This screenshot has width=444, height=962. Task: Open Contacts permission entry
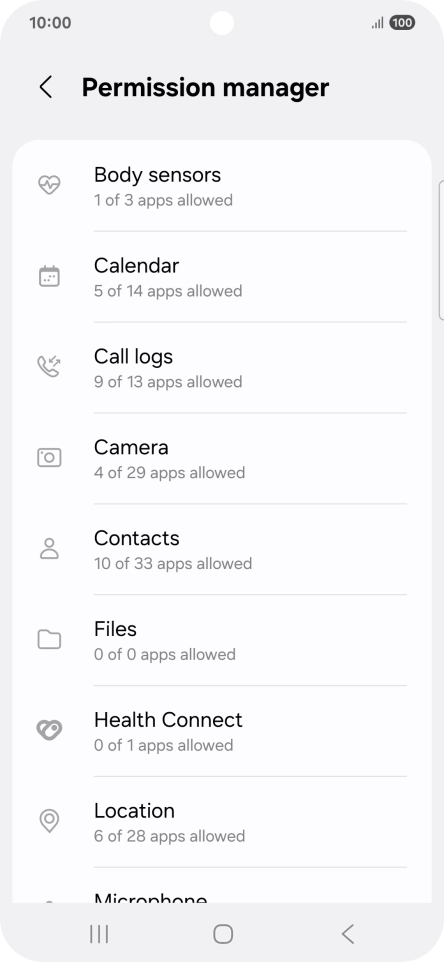pyautogui.click(x=222, y=549)
